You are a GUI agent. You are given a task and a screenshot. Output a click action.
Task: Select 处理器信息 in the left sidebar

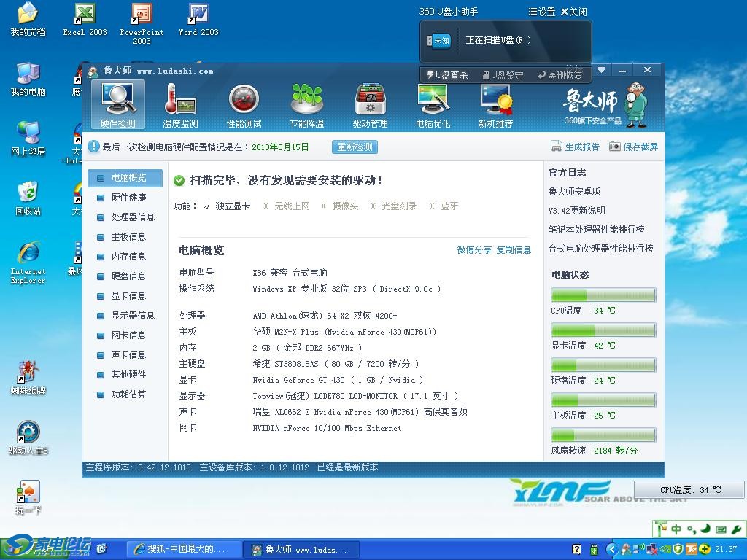coord(132,217)
